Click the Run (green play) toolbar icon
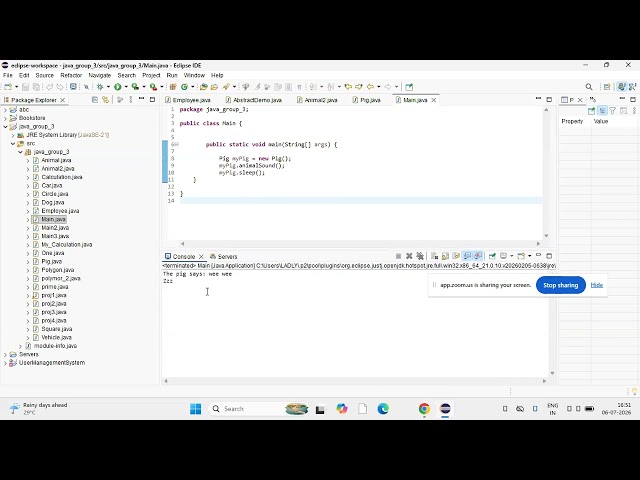The width and height of the screenshot is (640, 480). tap(118, 87)
